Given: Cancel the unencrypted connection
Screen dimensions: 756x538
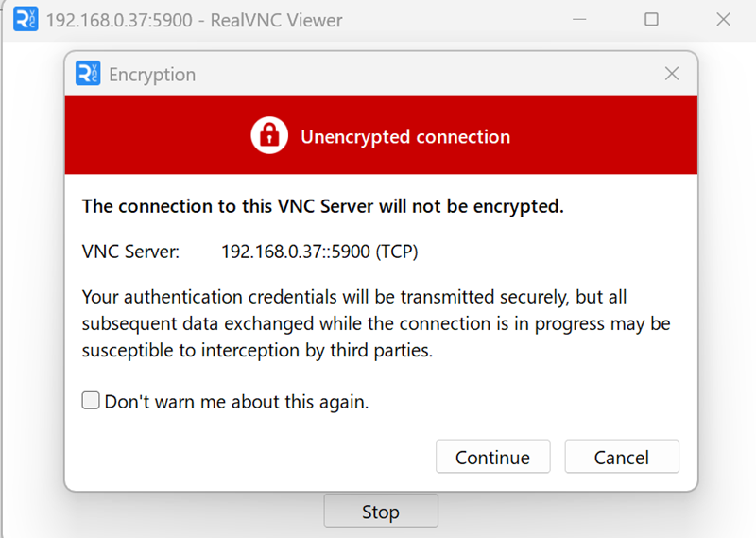Looking at the screenshot, I should point(621,458).
